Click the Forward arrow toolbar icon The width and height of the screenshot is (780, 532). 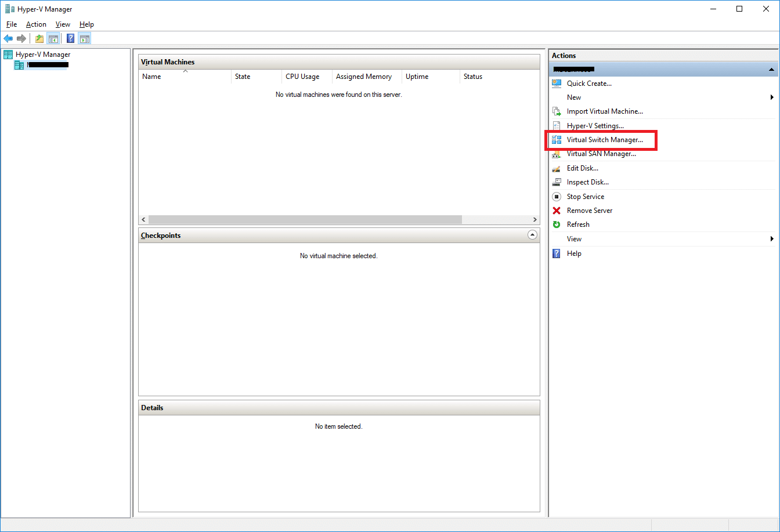pyautogui.click(x=21, y=39)
